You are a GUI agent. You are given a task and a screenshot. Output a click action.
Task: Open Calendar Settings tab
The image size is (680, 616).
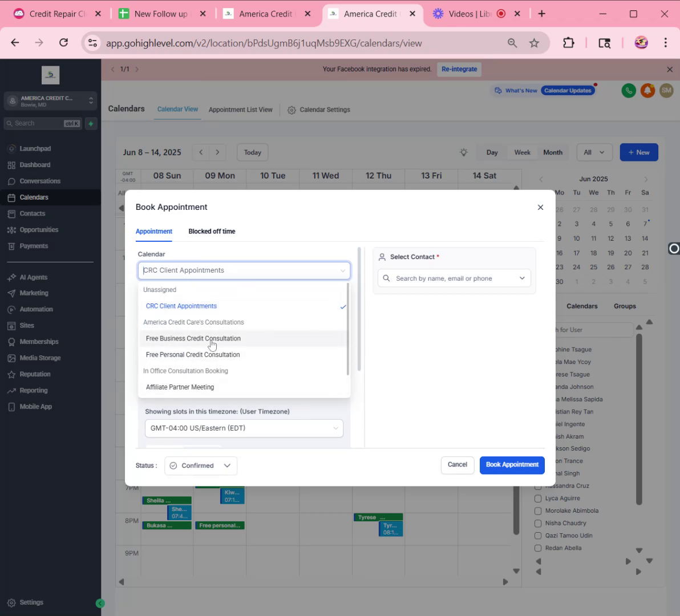pyautogui.click(x=319, y=110)
